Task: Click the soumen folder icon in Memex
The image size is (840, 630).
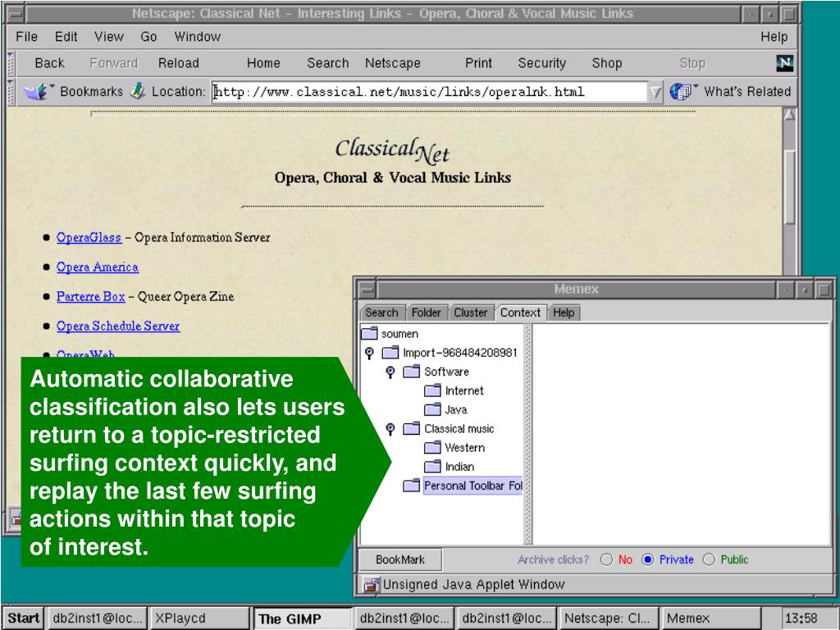Action: pyautogui.click(x=370, y=333)
